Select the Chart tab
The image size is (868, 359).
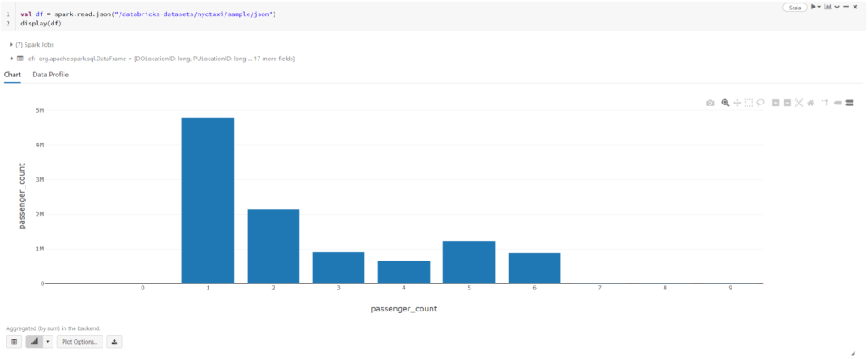coord(13,75)
